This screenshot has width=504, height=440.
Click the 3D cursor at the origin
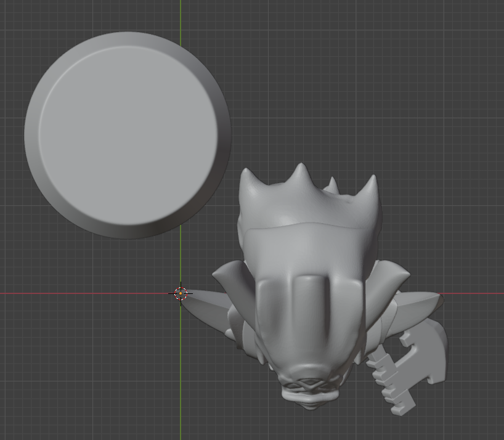click(x=181, y=294)
